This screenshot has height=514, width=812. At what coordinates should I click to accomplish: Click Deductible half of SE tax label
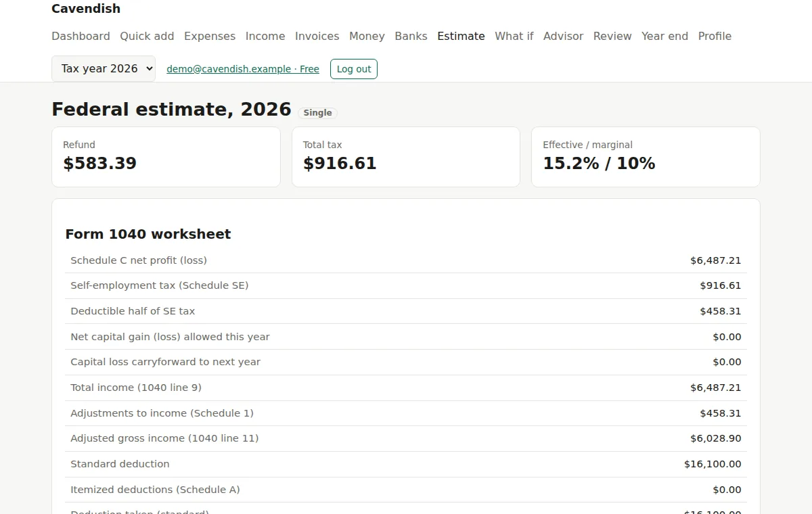[x=133, y=311]
